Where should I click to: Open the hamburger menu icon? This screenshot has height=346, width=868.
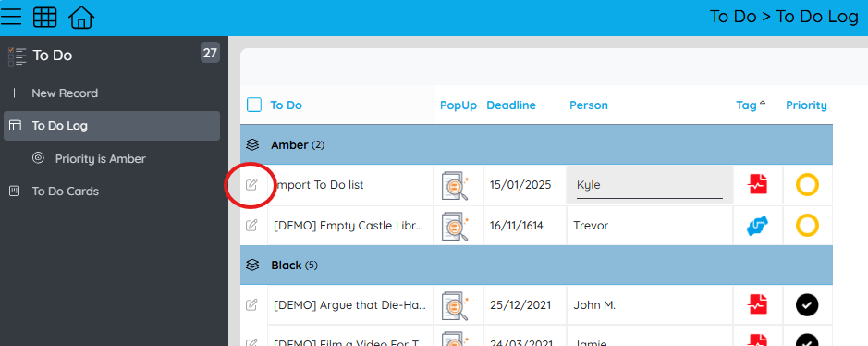click(10, 18)
